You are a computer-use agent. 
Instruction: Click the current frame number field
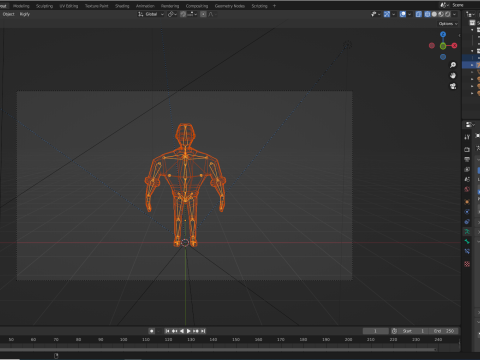(375, 331)
